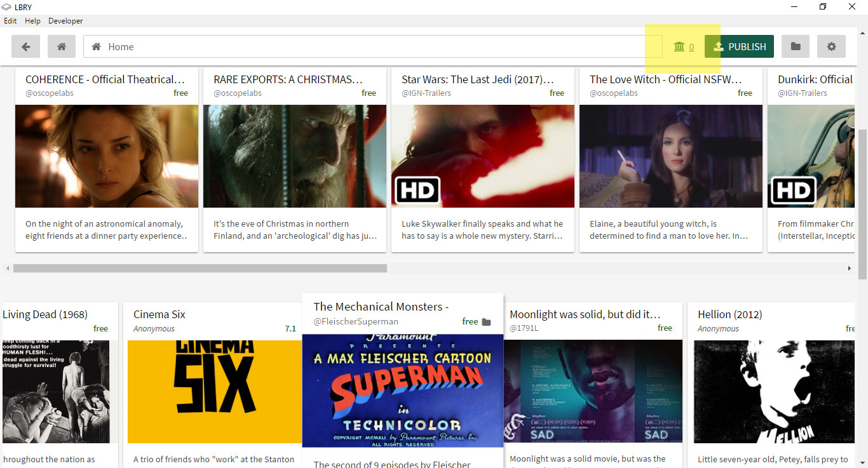868x468 pixels.
Task: Click the horizontal scrollbar thumb
Action: (x=200, y=269)
